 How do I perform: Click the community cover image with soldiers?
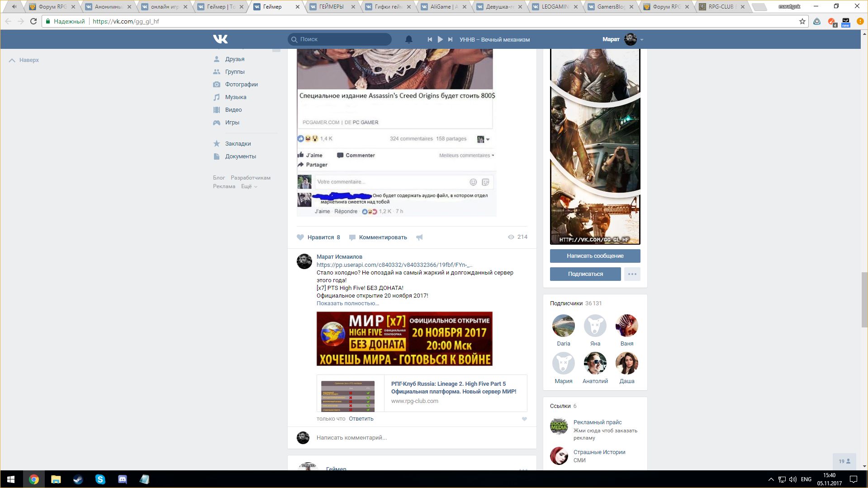pyautogui.click(x=595, y=147)
